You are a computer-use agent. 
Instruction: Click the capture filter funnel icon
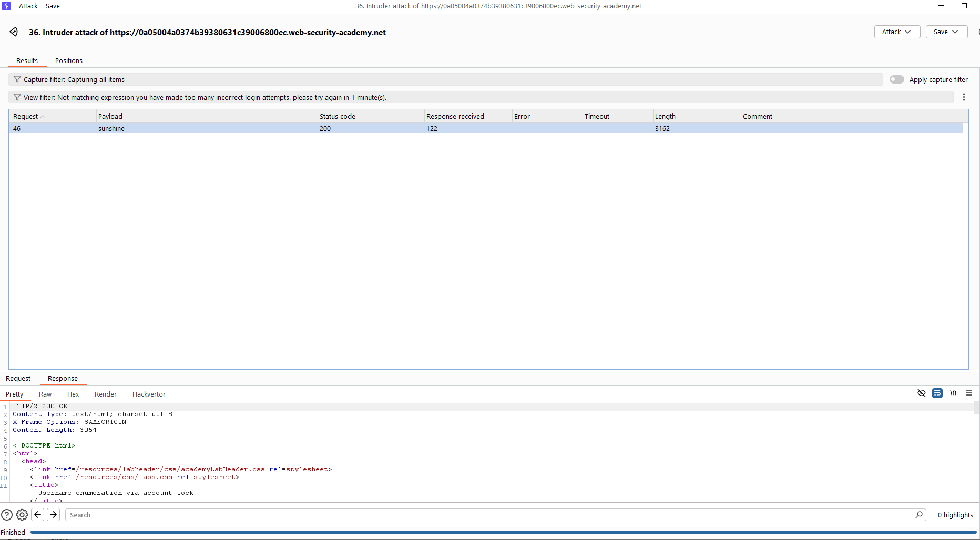tap(17, 79)
